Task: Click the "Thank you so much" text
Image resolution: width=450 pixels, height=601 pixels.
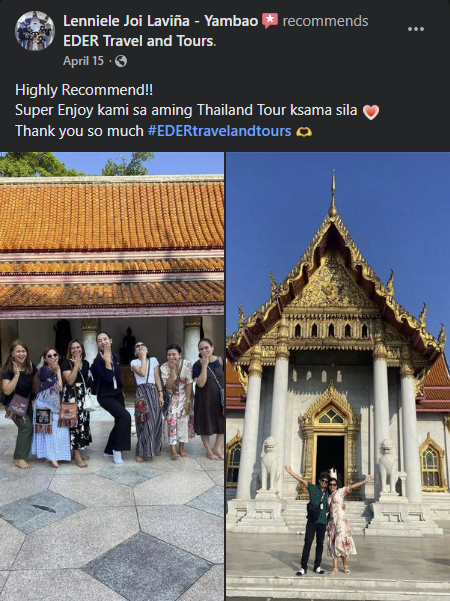Action: point(79,131)
